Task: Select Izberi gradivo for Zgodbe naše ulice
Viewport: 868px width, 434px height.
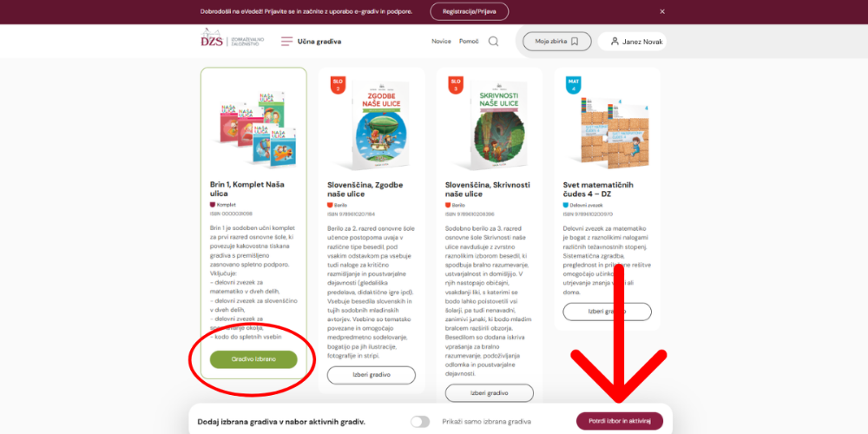Action: [x=372, y=375]
